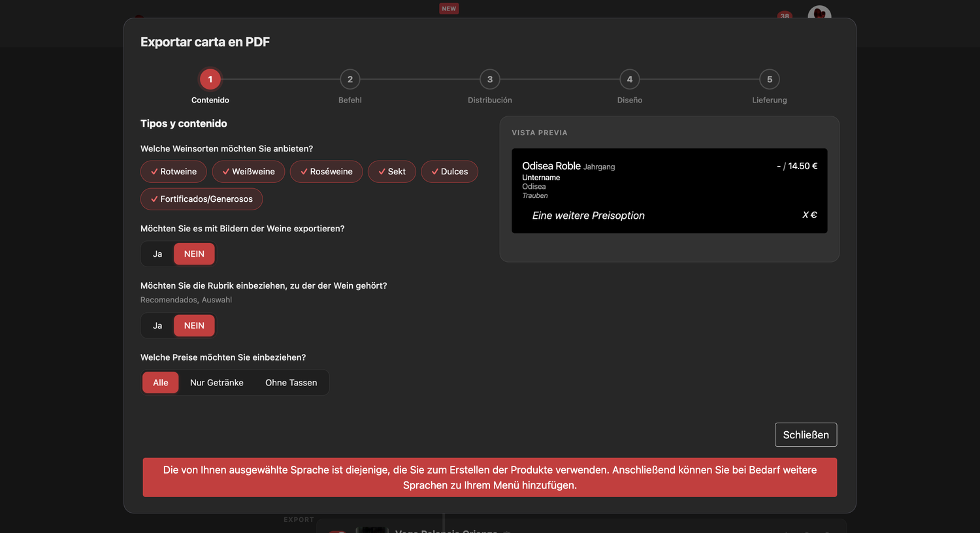This screenshot has height=533, width=980.
Task: Click the red language notice banner
Action: point(490,477)
